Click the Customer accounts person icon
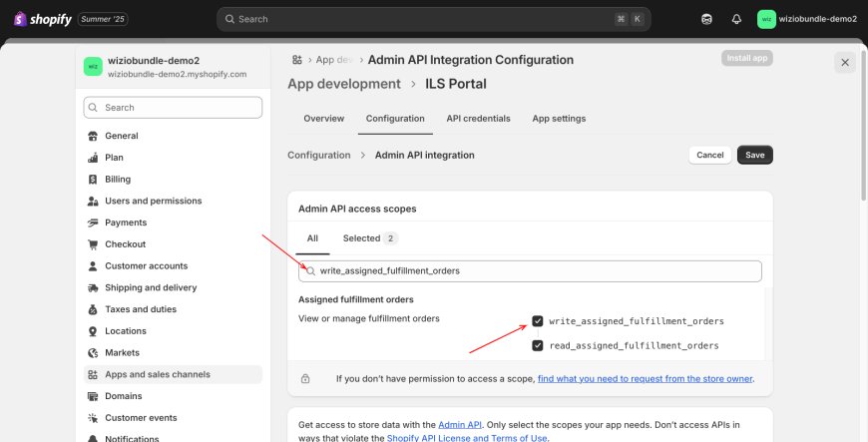Image resolution: width=868 pixels, height=442 pixels. pyautogui.click(x=93, y=265)
